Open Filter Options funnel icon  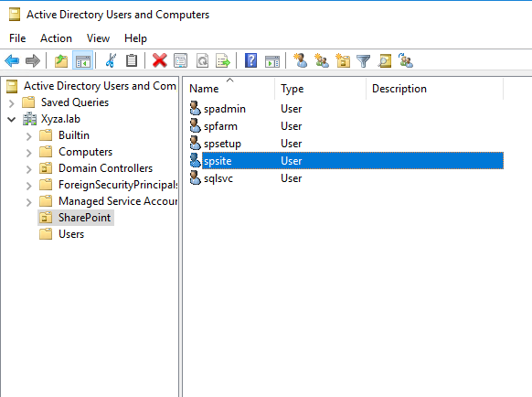364,61
